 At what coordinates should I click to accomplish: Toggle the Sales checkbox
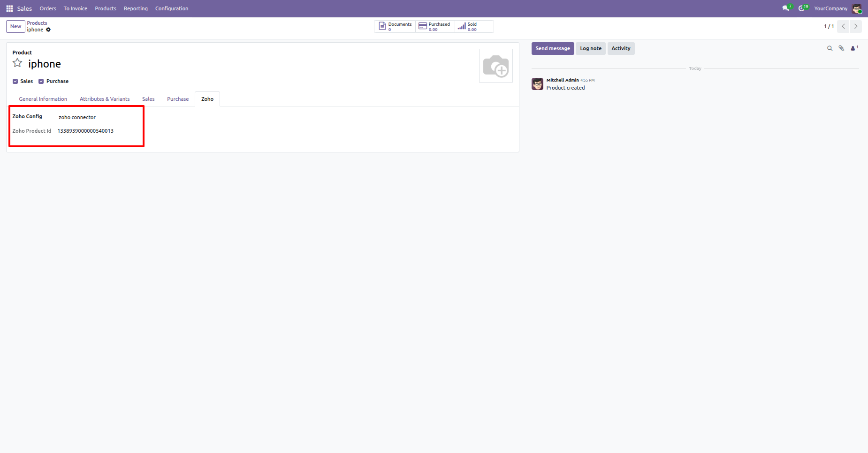point(15,81)
